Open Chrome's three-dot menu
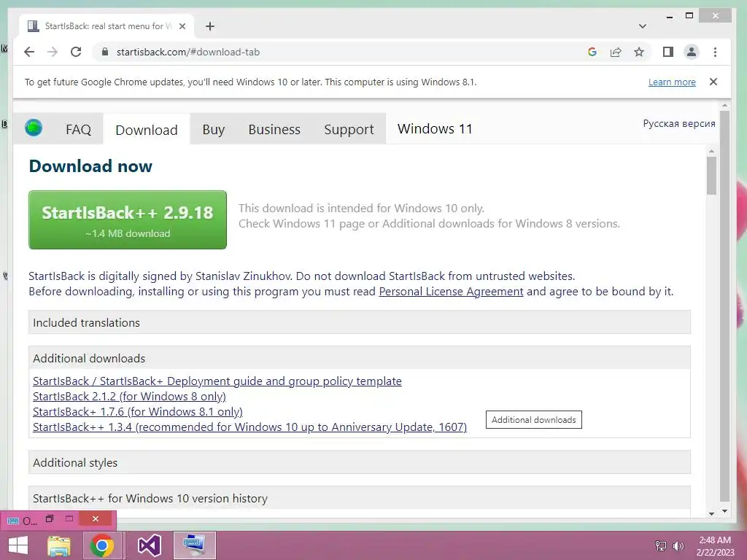The width and height of the screenshot is (747, 560). [715, 52]
